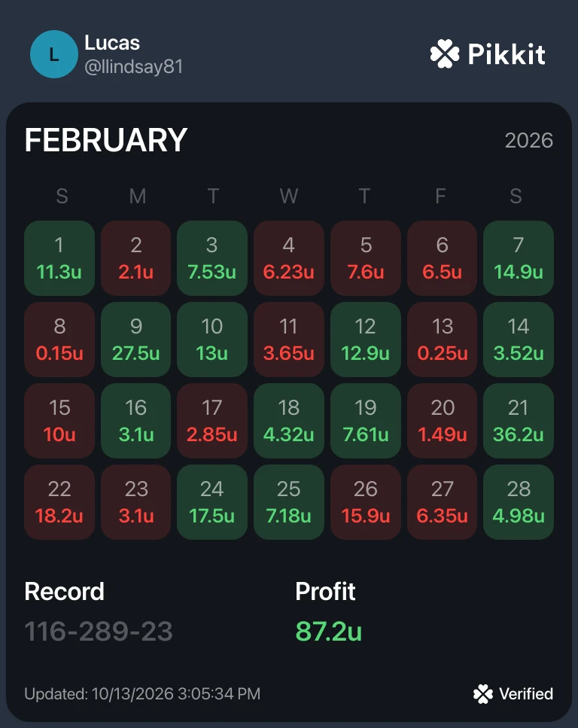Select day 28 tile showing 4.98u
The height and width of the screenshot is (728, 578).
(x=519, y=502)
